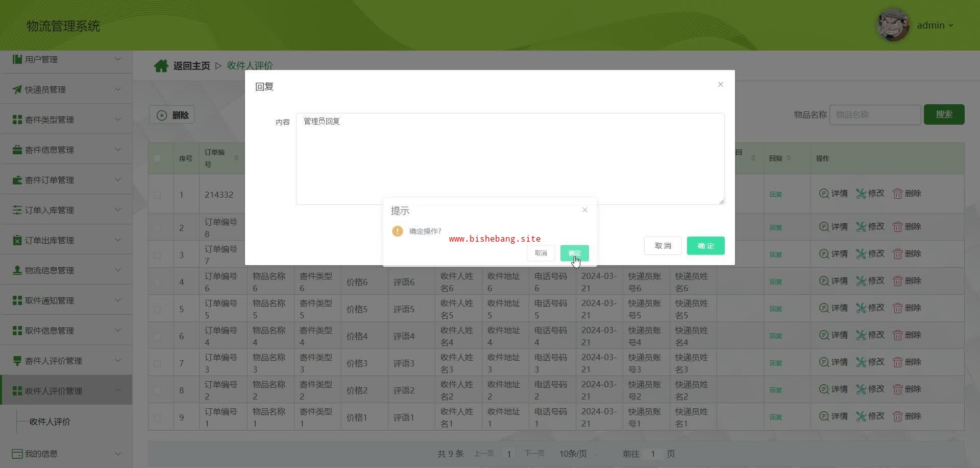The width and height of the screenshot is (980, 468).
Task: Open the 10条/页 page size dropdown
Action: (x=578, y=454)
